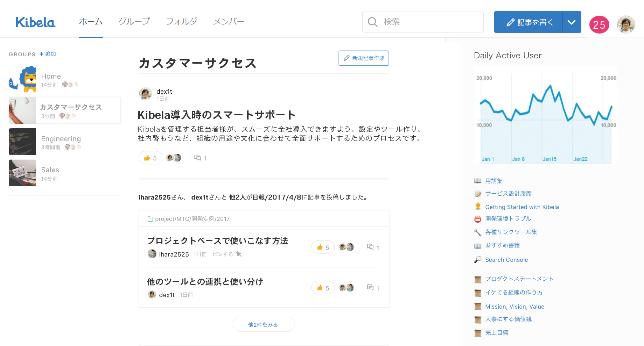644x346 pixels.
Task: Click 他2件をみる button
Action: point(264,324)
